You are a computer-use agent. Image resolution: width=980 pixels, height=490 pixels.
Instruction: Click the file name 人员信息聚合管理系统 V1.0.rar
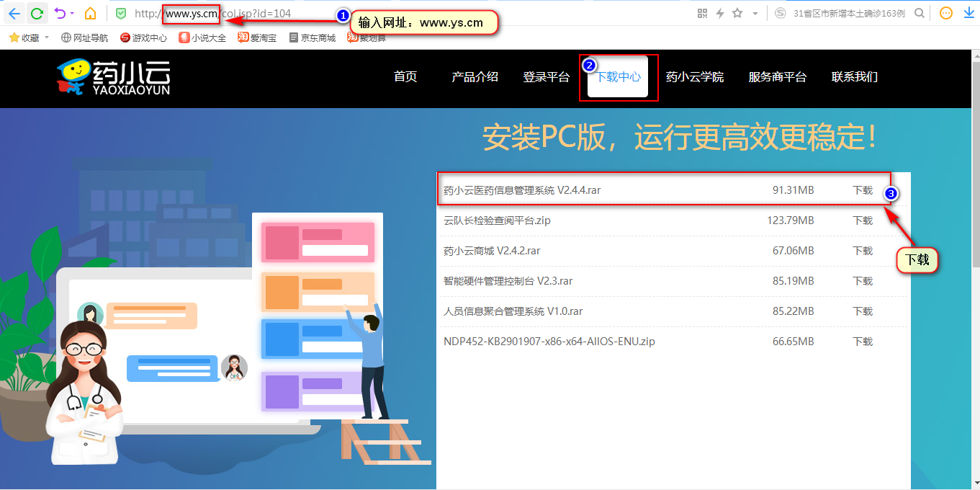pos(513,311)
